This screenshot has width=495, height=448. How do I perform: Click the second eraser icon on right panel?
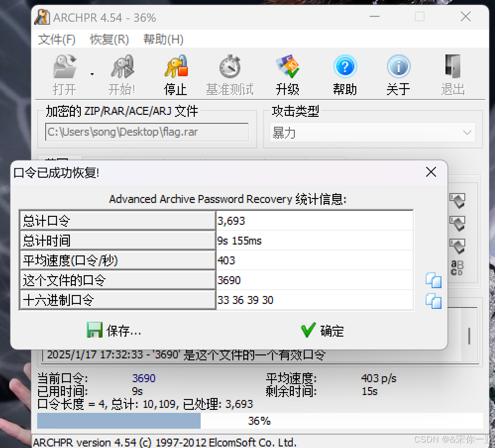[457, 223]
